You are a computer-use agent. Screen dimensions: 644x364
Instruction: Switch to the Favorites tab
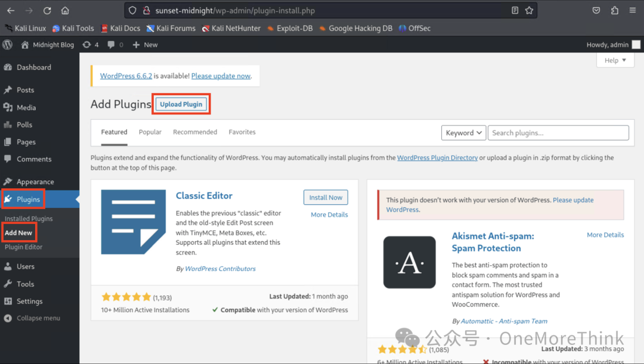(242, 132)
